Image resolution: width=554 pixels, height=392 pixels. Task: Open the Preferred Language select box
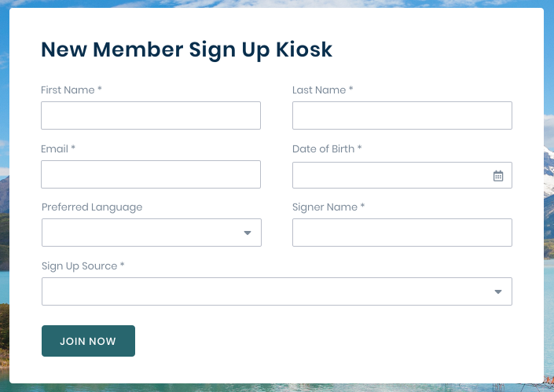(x=151, y=233)
